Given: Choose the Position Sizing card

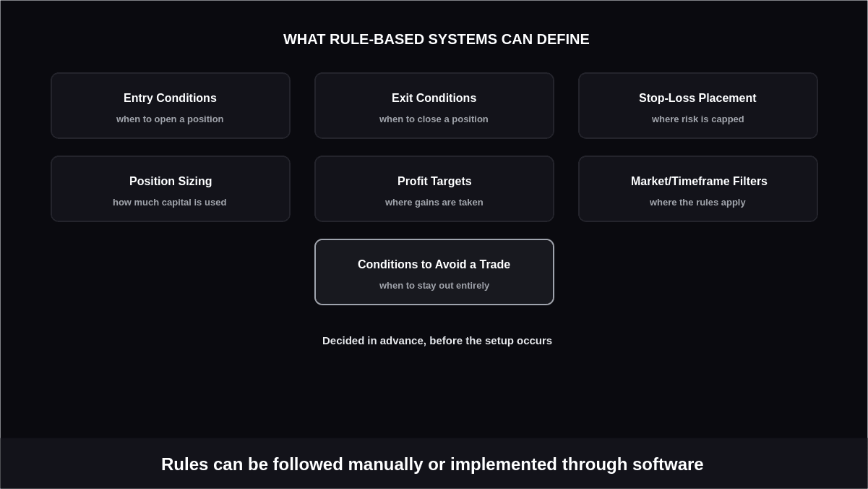Looking at the screenshot, I should point(171,189).
